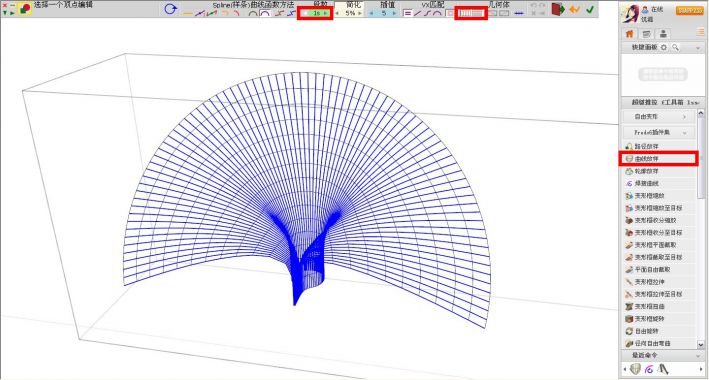Collapse the 最近命令 recent commands section
Viewport: 709px width, 380px height.
coord(699,356)
